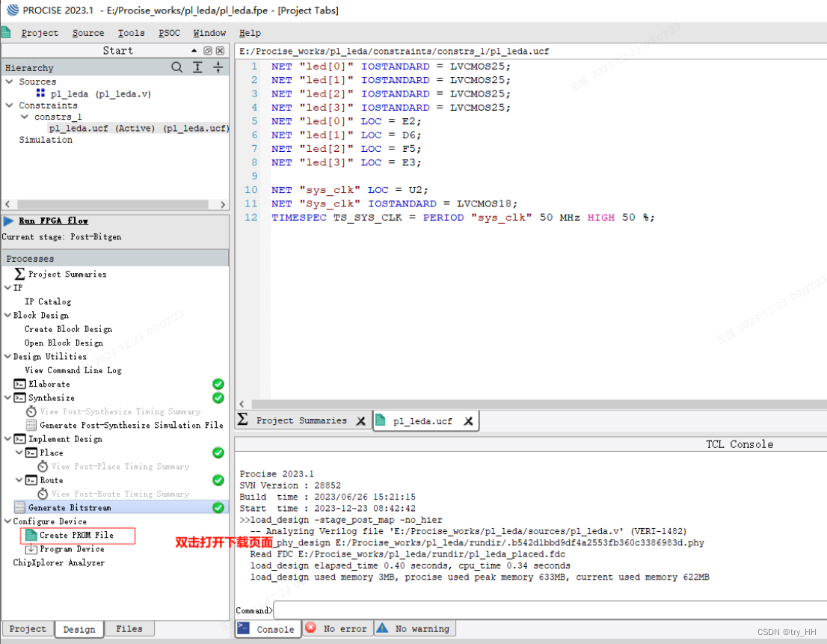827x644 pixels.
Task: Click the Run FPGA flow link
Action: click(53, 221)
